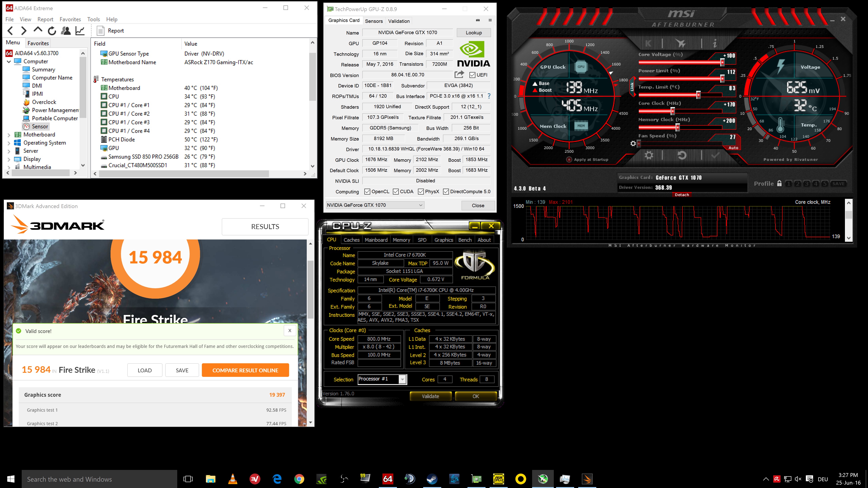Screen dimensions: 868x488
Task: Open Afterburner settings gear below sliders
Action: click(x=649, y=155)
